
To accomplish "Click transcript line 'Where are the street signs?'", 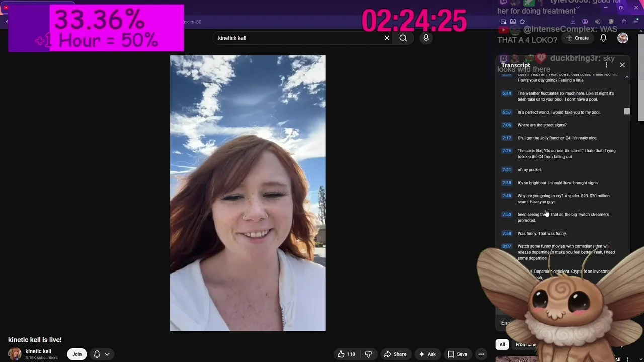I will (542, 125).
